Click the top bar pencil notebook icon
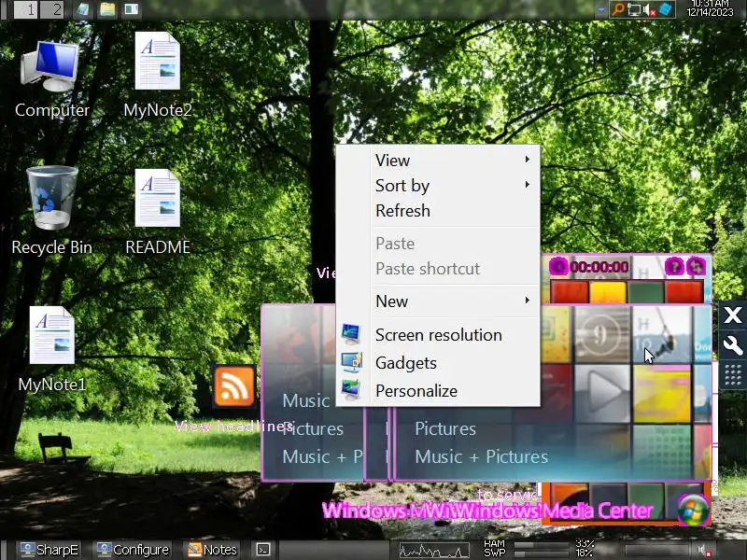This screenshot has width=747, height=560. 83,9
